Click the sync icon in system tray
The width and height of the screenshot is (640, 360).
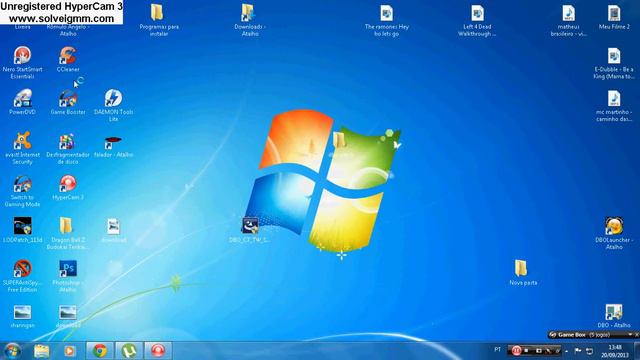(589, 351)
